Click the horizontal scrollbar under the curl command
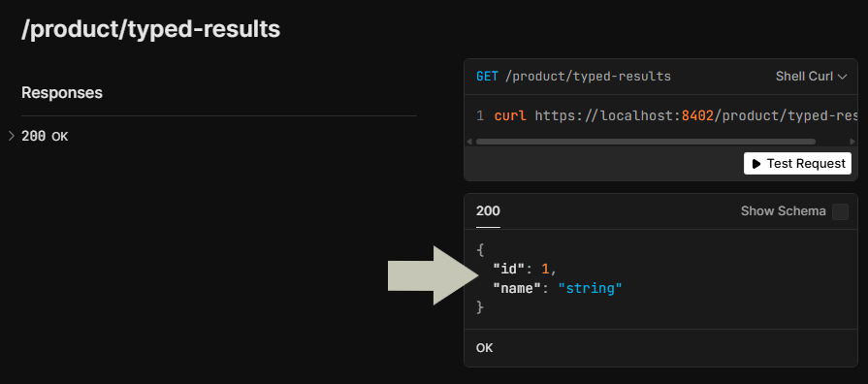Image resolution: width=868 pixels, height=384 pixels. (645, 142)
